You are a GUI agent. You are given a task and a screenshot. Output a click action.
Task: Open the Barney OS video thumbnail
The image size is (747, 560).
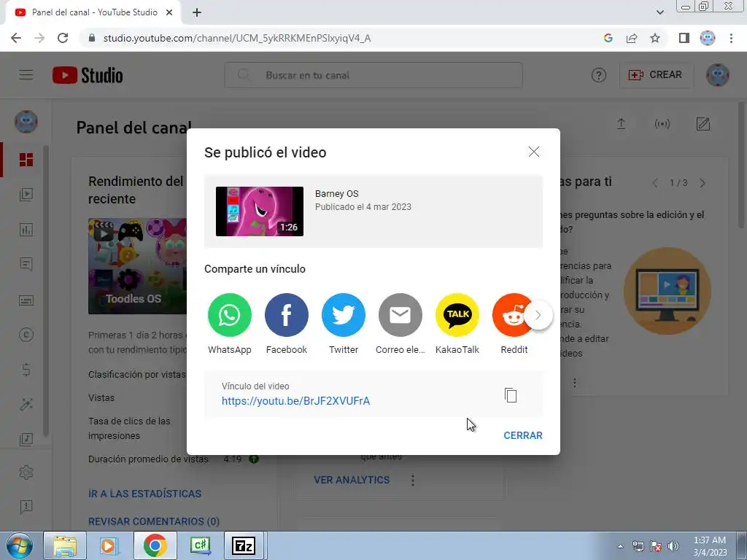coord(260,211)
